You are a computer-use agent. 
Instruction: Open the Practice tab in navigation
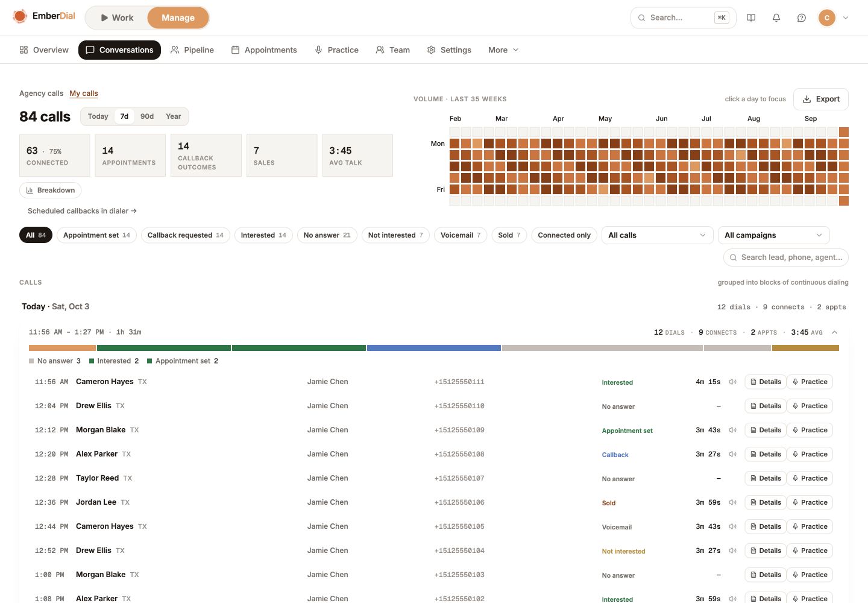pos(336,50)
